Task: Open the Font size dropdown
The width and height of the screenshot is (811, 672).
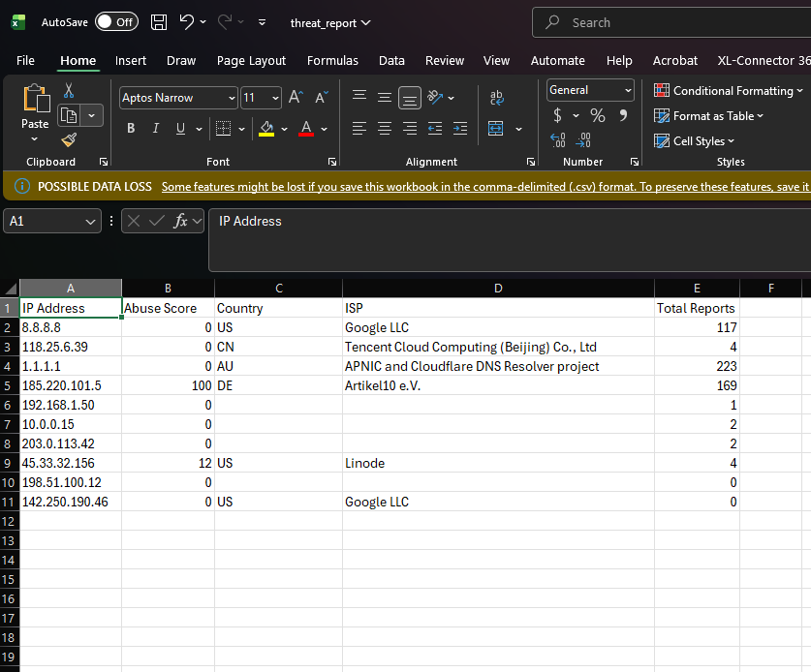Action: [x=275, y=98]
